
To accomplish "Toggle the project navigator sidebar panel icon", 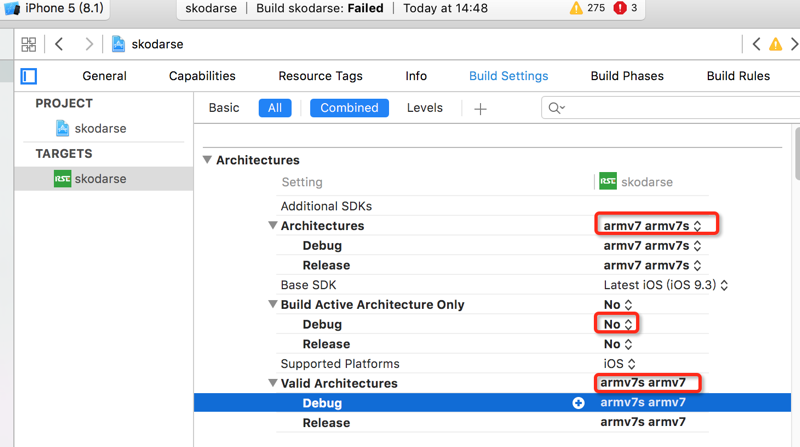I will [29, 76].
